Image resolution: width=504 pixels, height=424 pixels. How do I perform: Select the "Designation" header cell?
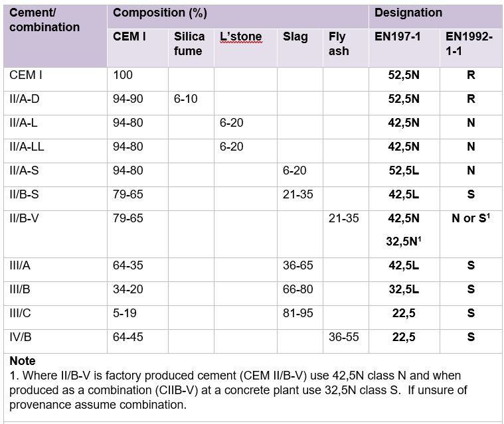click(x=408, y=13)
